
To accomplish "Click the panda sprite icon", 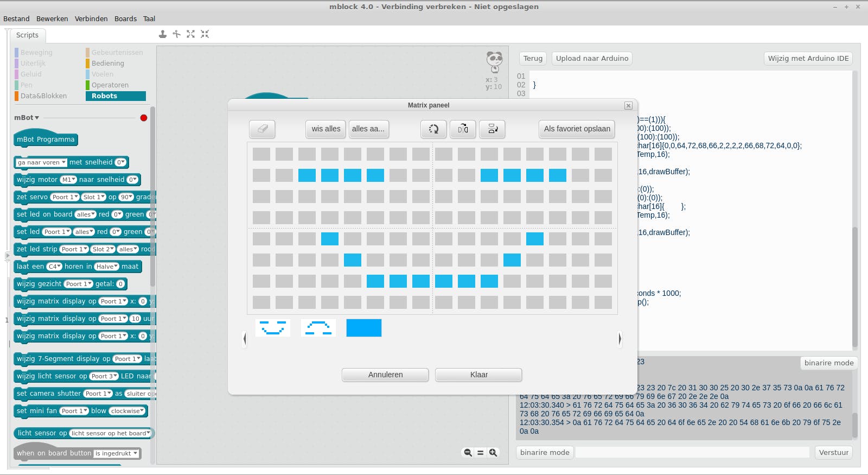I will (x=494, y=62).
